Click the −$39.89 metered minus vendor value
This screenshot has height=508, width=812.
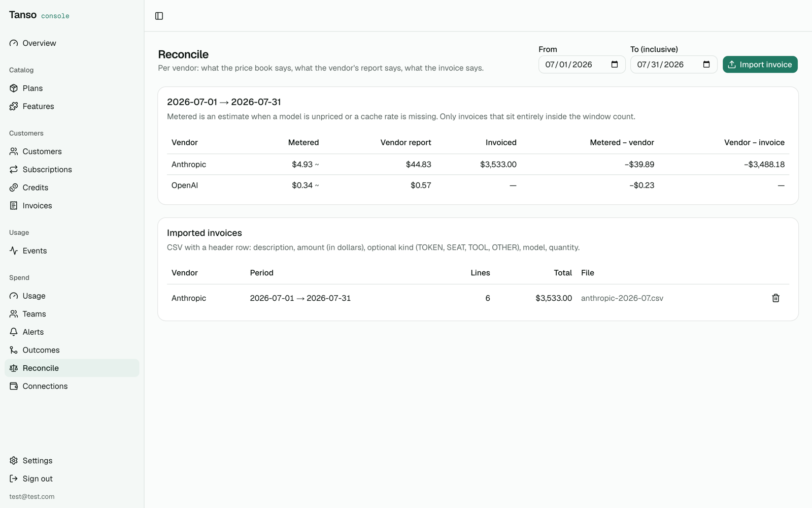(639, 165)
